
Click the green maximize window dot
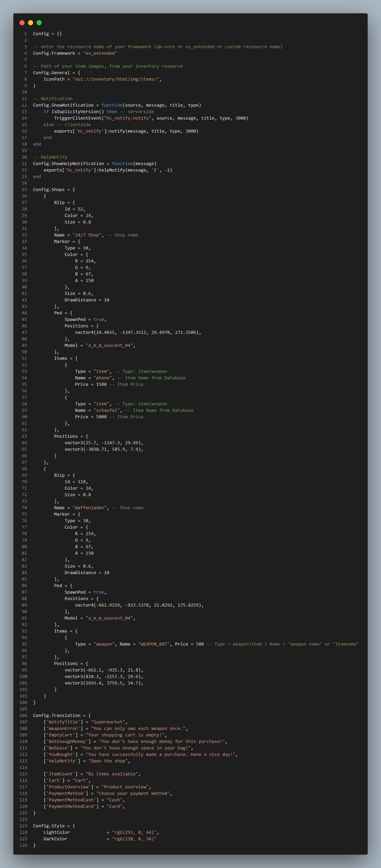(x=39, y=23)
